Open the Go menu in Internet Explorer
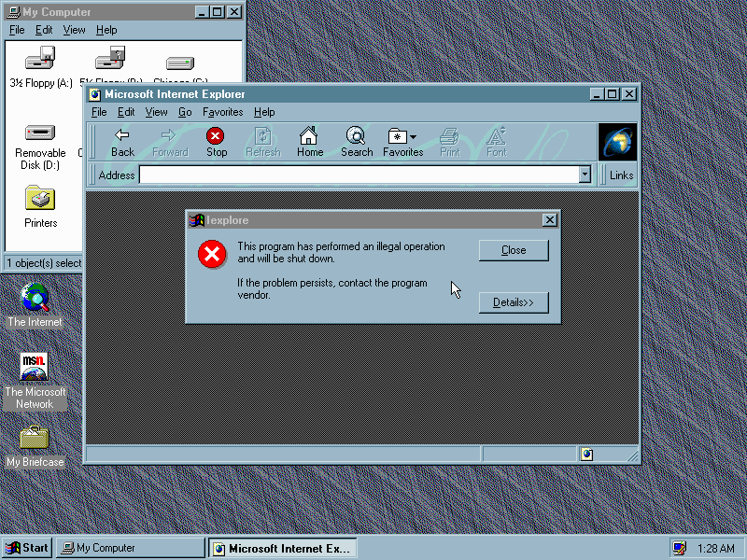The image size is (747, 560). tap(185, 112)
